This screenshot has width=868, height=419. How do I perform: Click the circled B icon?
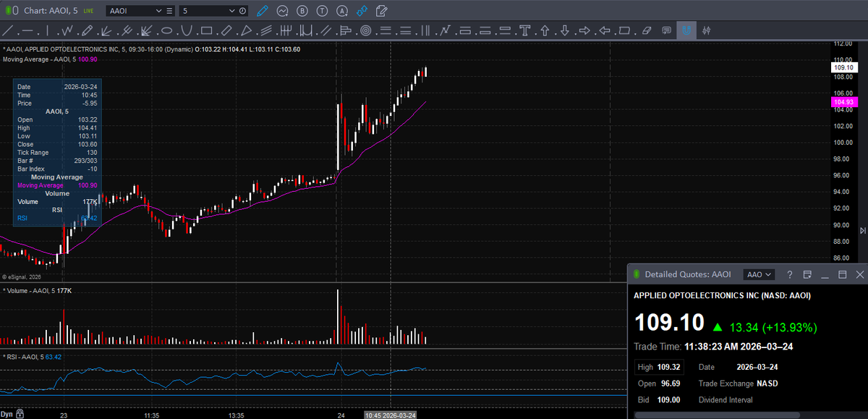[302, 11]
